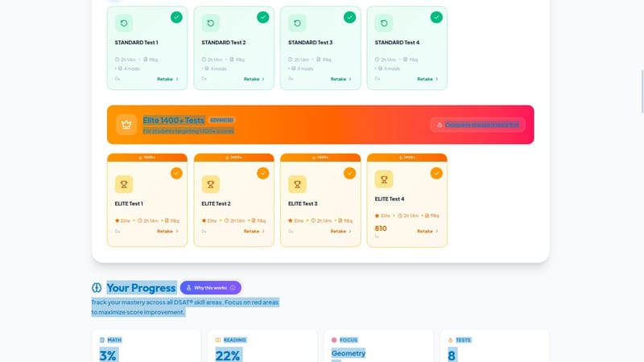The width and height of the screenshot is (644, 362).
Task: Click the green checkmark on STANDARD Test 3
Action: [349, 17]
